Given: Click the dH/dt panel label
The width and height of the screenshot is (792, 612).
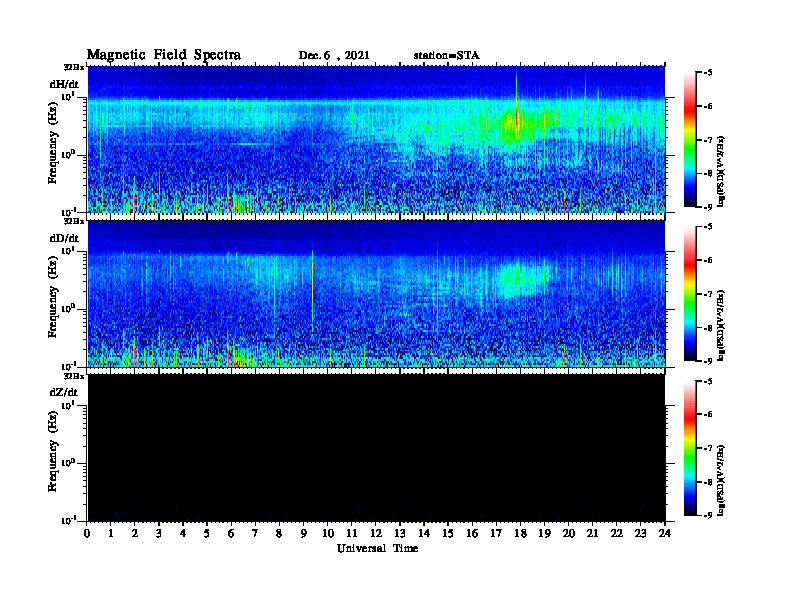Looking at the screenshot, I should point(64,84).
